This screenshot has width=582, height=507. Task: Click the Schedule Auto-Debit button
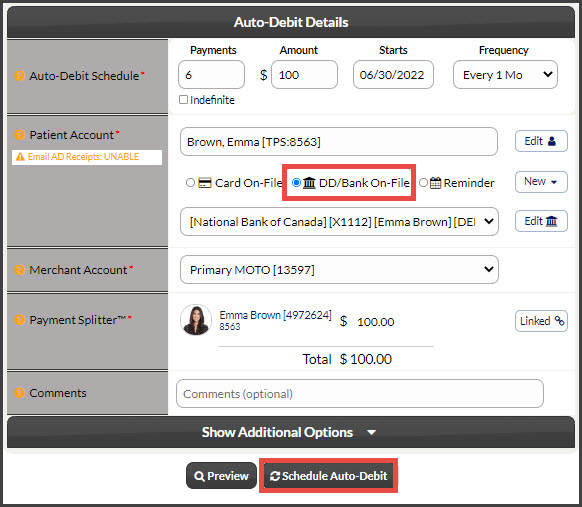click(328, 476)
